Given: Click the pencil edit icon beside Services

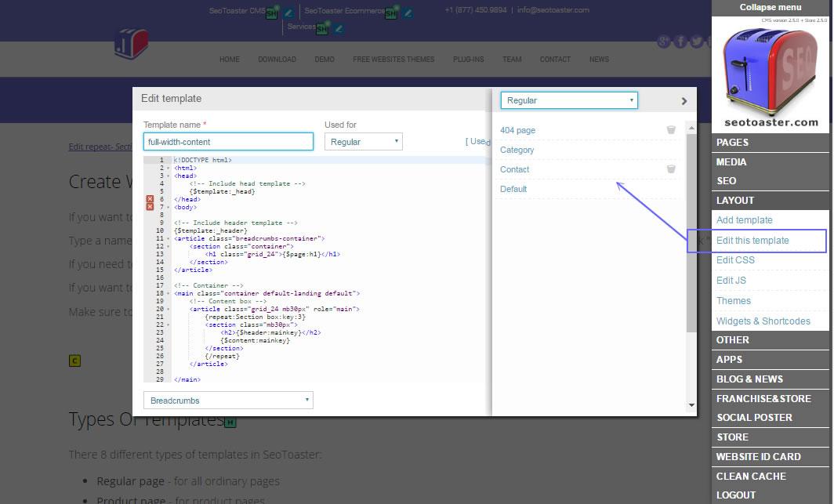Looking at the screenshot, I should [339, 28].
